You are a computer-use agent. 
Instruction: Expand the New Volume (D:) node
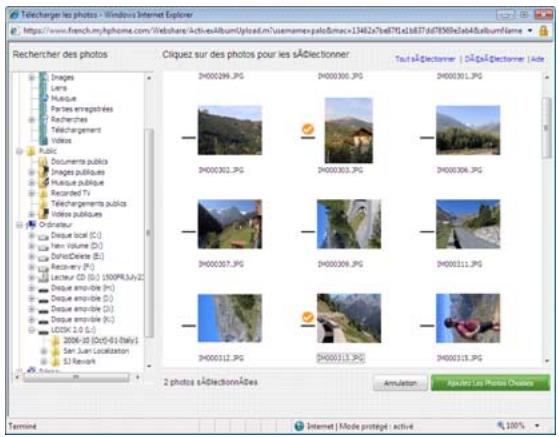pos(32,246)
